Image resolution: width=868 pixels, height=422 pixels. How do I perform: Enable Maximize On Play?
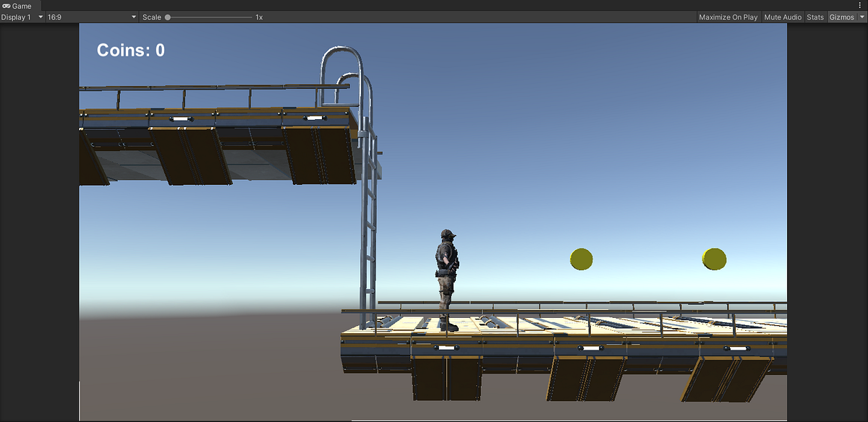728,17
